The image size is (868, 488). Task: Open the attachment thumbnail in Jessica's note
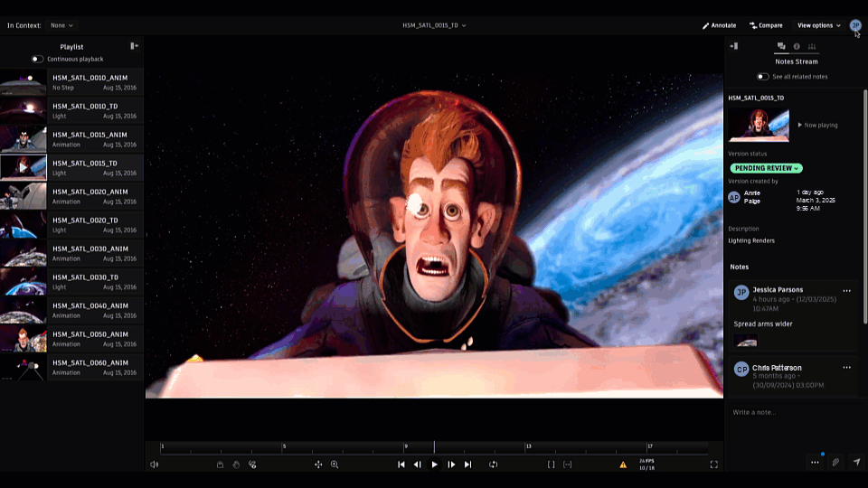746,342
